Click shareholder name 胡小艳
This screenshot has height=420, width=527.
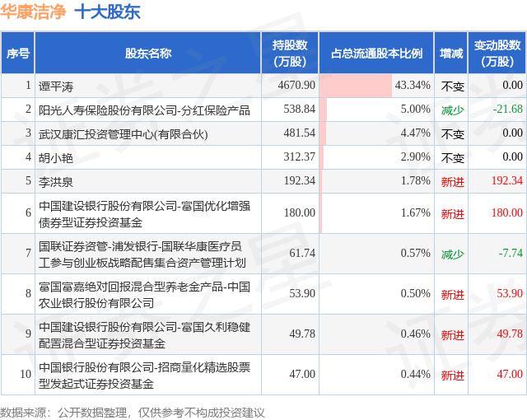(56, 158)
